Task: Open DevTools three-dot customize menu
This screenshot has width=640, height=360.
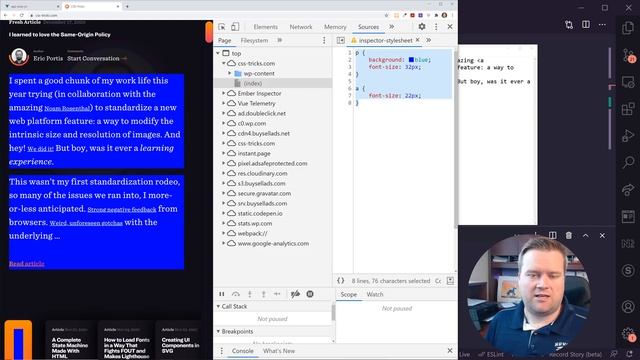Action: click(436, 27)
